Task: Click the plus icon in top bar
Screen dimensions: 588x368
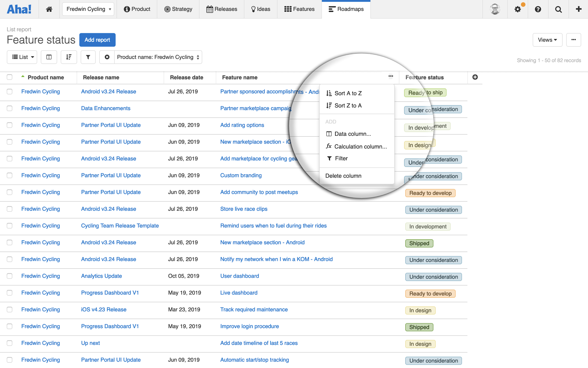Action: click(x=579, y=9)
